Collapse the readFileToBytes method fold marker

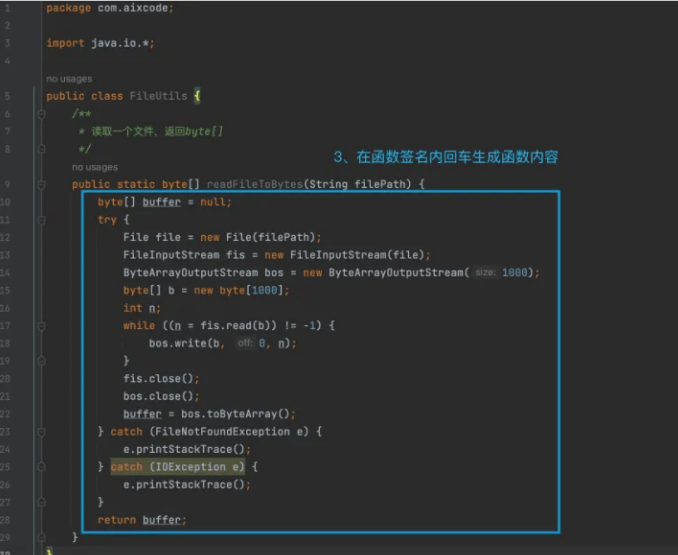pos(42,185)
